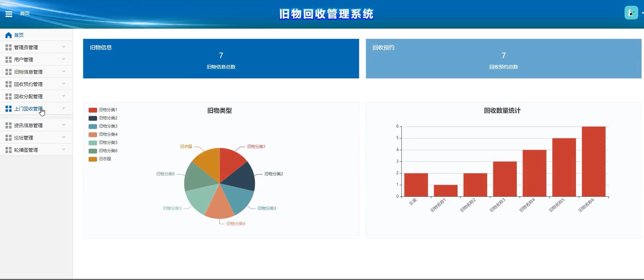The width and height of the screenshot is (644, 280).
Task: Click the 旧物名称2 bar
Action: 475,185
